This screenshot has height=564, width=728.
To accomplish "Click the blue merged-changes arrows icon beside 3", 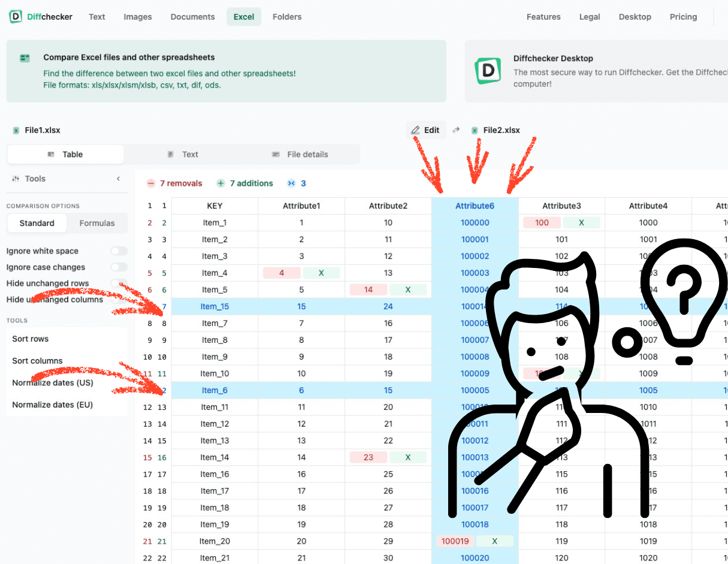I will coord(292,183).
